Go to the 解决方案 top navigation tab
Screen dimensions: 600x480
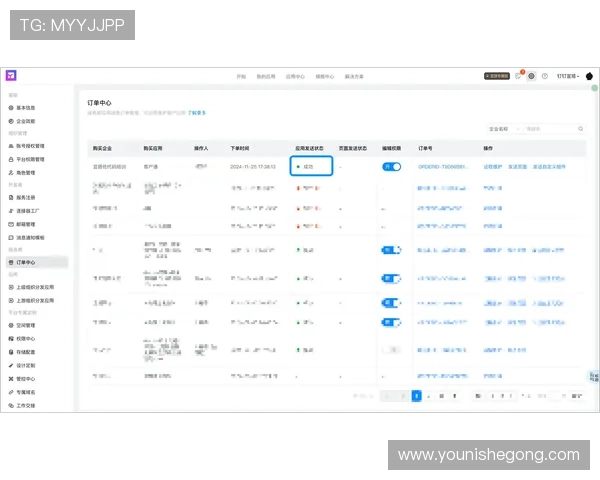(x=354, y=77)
